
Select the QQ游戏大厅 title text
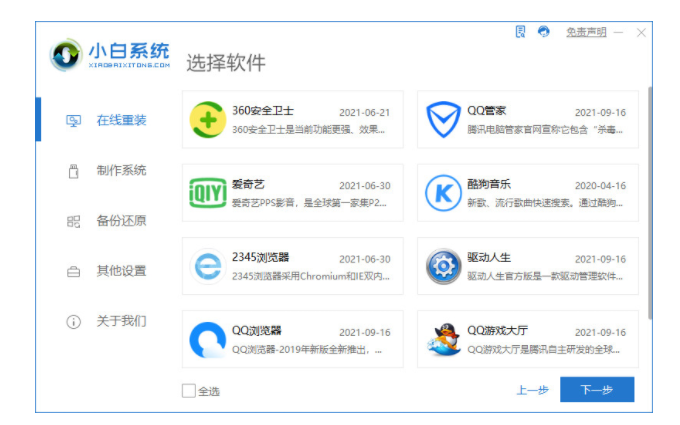[x=497, y=330]
